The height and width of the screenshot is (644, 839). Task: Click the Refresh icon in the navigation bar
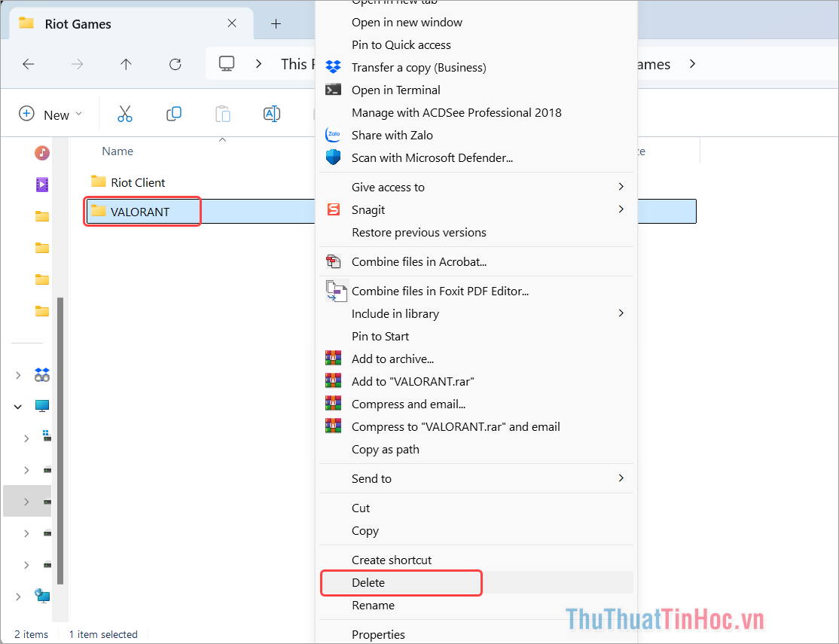coord(175,64)
